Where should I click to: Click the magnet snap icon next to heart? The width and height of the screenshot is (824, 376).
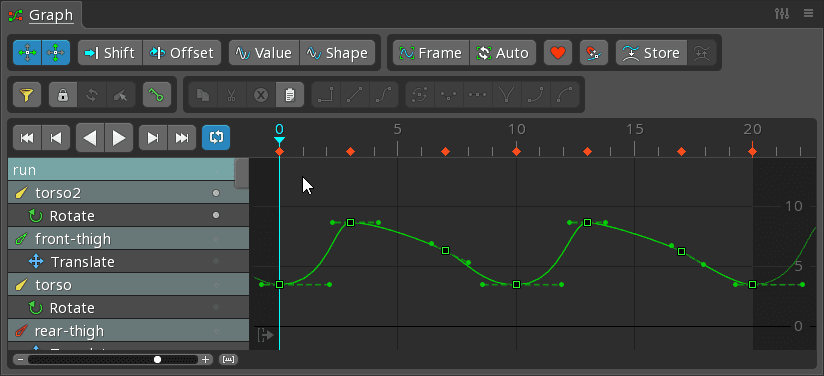click(x=593, y=53)
